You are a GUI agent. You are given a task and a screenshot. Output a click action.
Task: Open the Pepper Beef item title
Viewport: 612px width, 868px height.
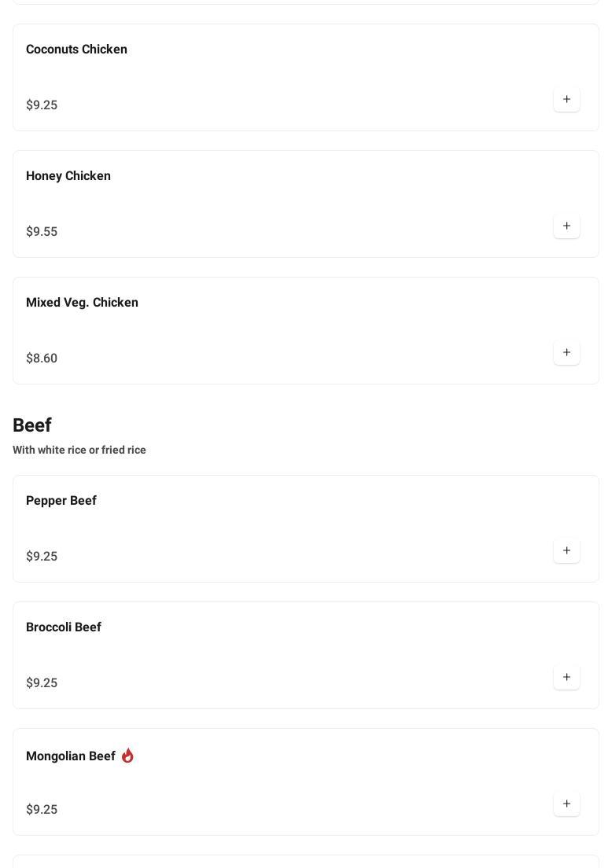61,500
